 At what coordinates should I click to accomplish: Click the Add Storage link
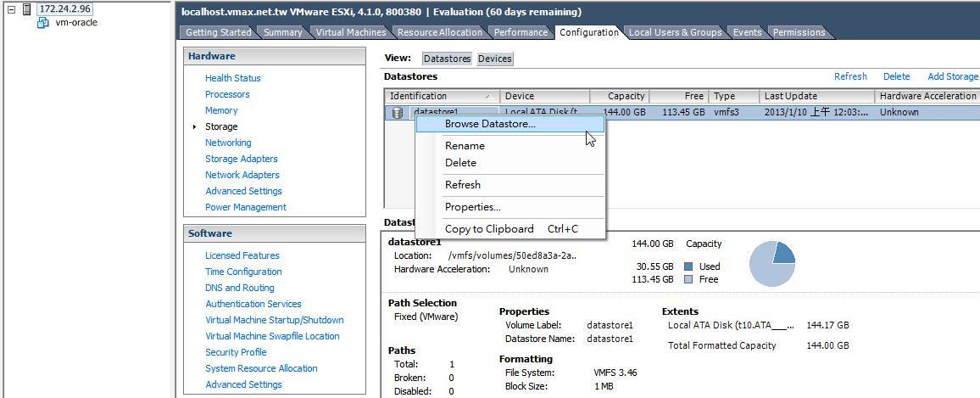tap(953, 76)
